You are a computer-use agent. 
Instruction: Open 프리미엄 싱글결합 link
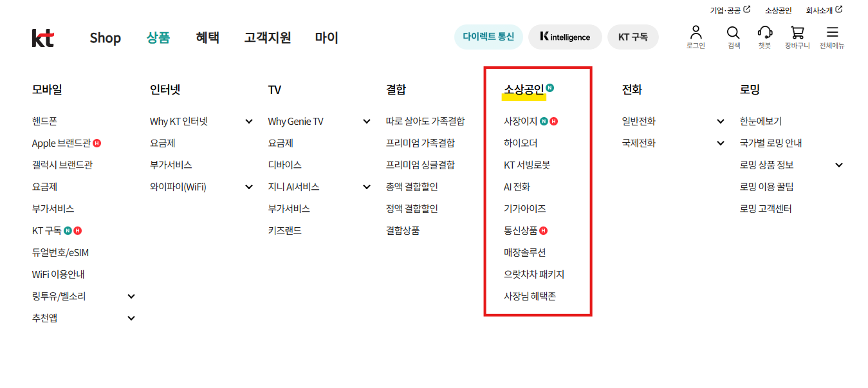click(421, 165)
